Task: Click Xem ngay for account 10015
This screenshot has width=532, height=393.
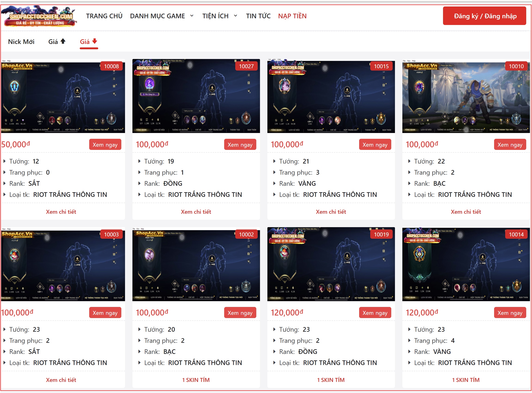Action: (375, 145)
